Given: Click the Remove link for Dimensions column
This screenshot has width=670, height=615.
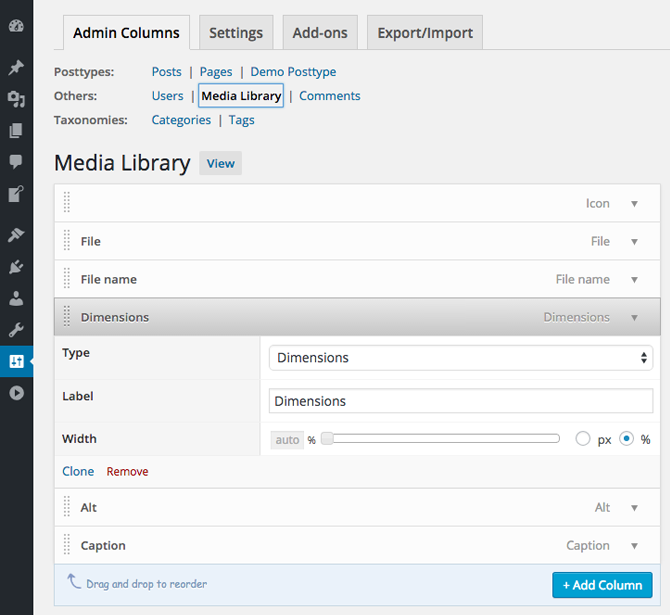Looking at the screenshot, I should click(x=127, y=472).
